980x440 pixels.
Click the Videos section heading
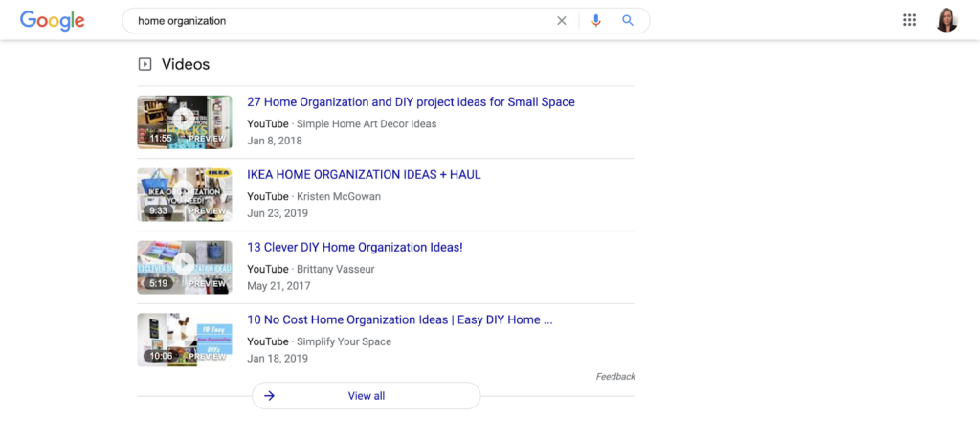pos(186,64)
